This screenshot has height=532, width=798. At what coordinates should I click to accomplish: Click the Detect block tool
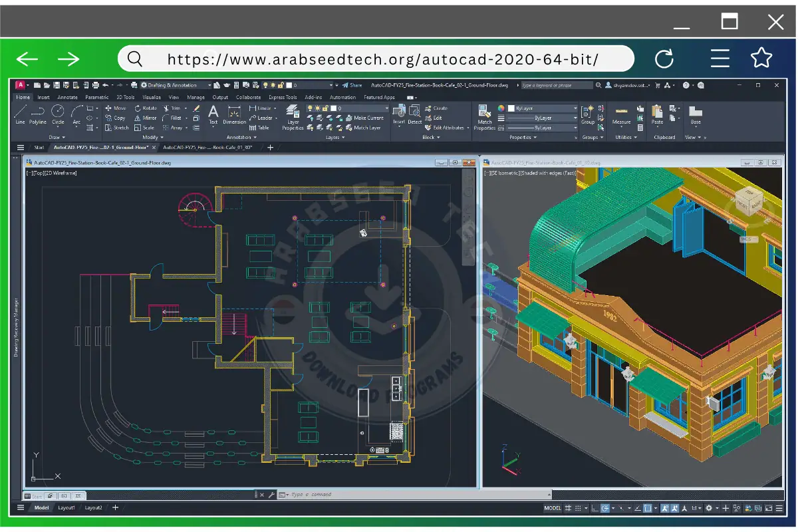click(x=415, y=114)
